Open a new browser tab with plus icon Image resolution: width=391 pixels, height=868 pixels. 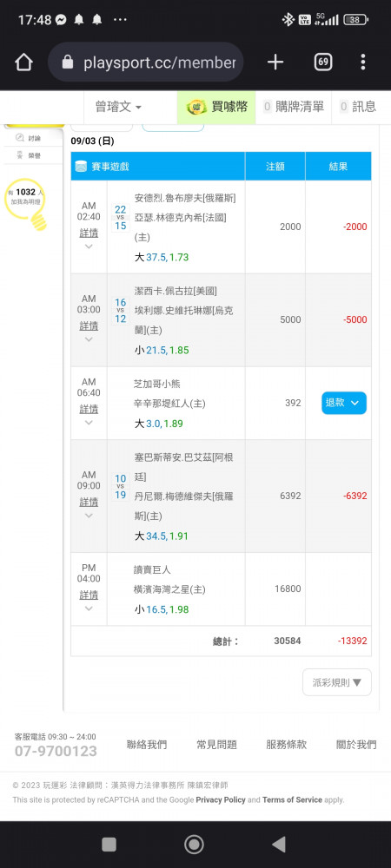click(x=275, y=62)
